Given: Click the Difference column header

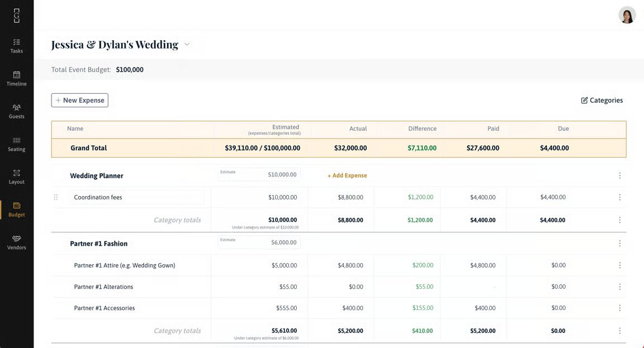Looking at the screenshot, I should [422, 128].
